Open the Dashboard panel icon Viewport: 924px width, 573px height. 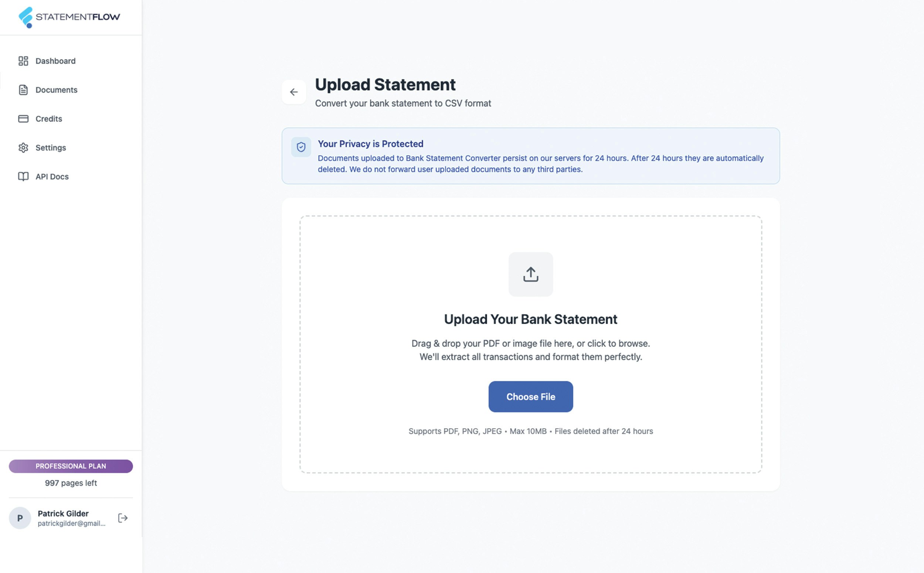(x=24, y=61)
